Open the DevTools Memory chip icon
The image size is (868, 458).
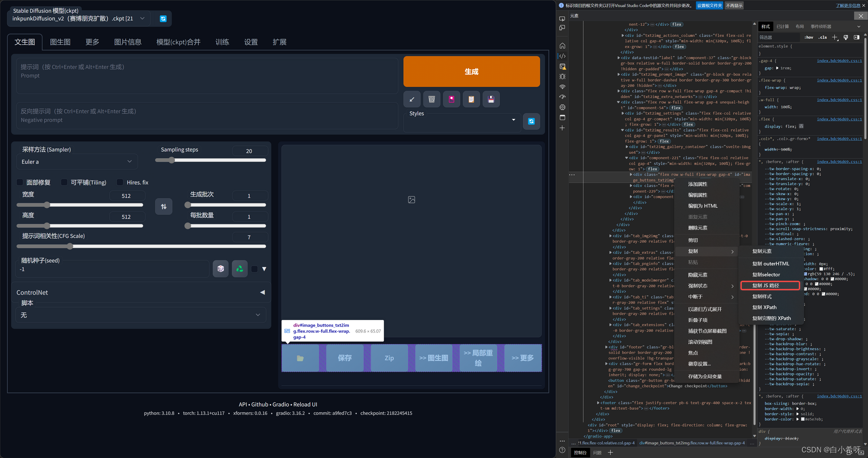pos(562,107)
